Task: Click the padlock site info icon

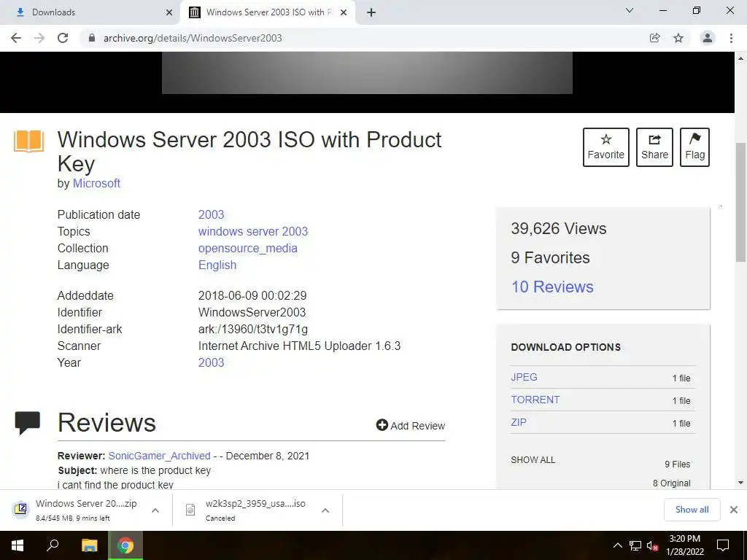Action: (x=92, y=38)
